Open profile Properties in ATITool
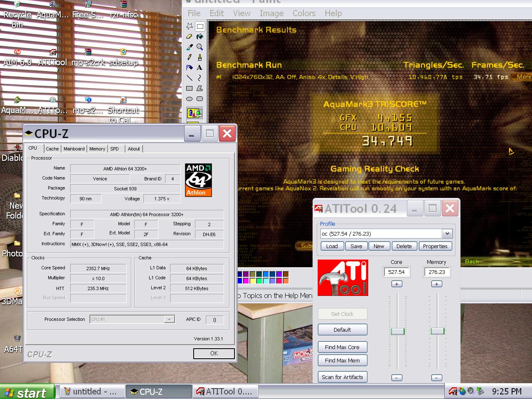532x399 pixels. 435,246
